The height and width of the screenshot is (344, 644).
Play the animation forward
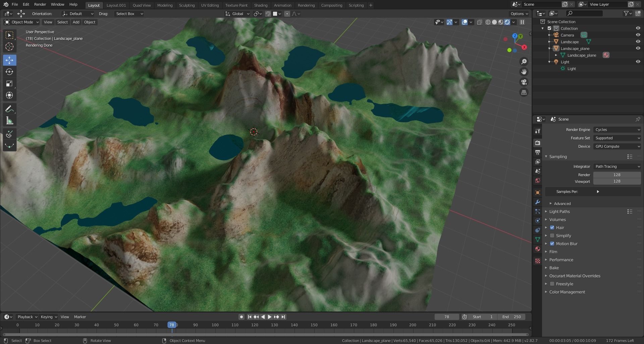pos(269,317)
